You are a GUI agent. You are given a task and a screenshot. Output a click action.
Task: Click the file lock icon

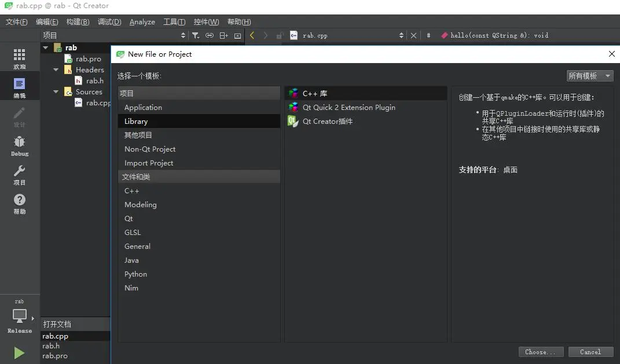pos(280,35)
